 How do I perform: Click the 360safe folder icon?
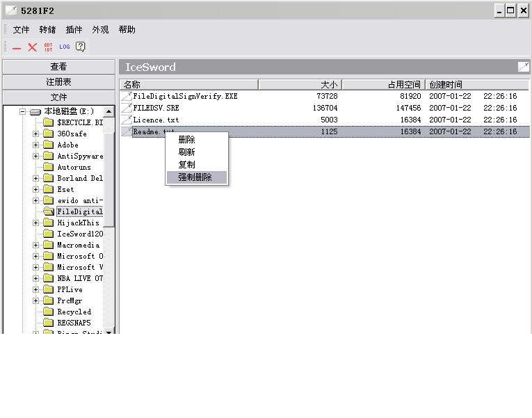pyautogui.click(x=49, y=134)
